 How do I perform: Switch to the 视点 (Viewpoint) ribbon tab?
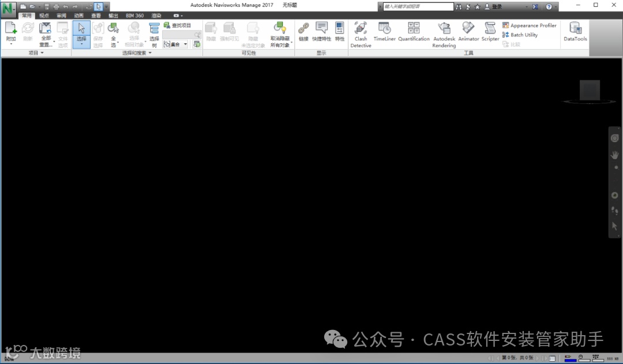pyautogui.click(x=44, y=16)
